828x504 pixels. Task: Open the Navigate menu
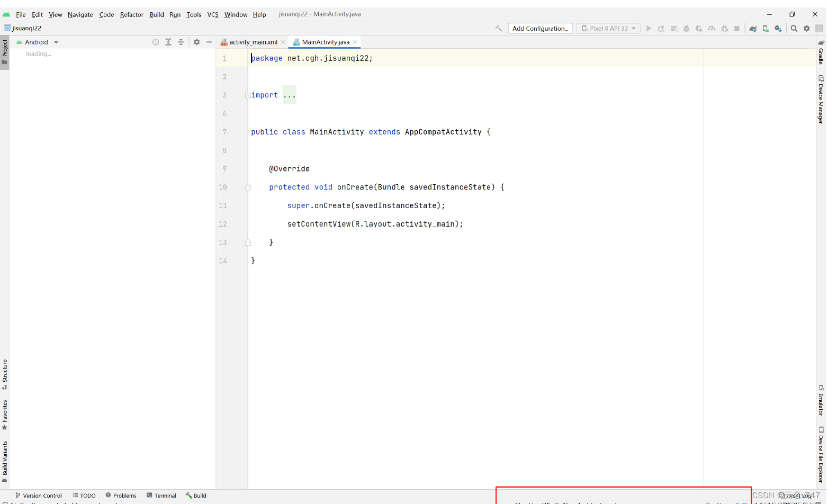(x=80, y=14)
